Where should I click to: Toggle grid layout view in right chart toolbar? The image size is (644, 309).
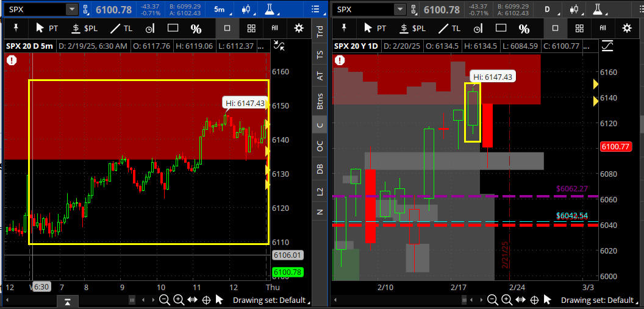[x=579, y=28]
